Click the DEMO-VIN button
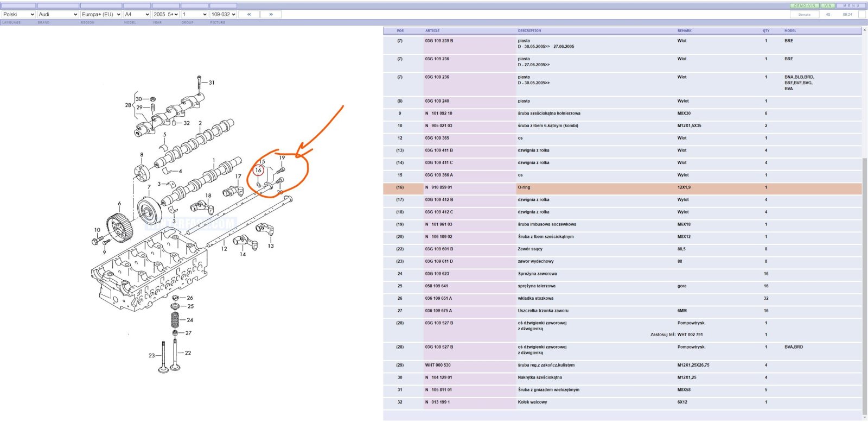This screenshot has width=868, height=422. click(x=805, y=5)
